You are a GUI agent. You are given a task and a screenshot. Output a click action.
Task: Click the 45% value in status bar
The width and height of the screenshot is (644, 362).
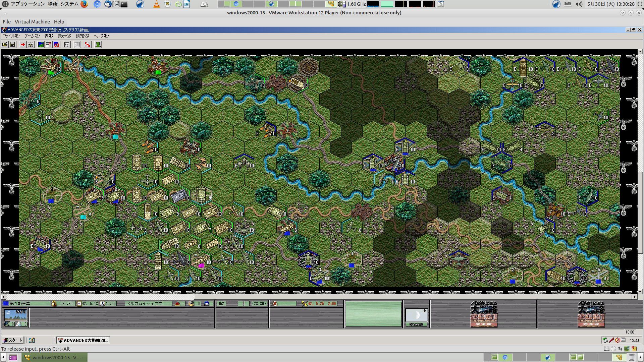221,304
